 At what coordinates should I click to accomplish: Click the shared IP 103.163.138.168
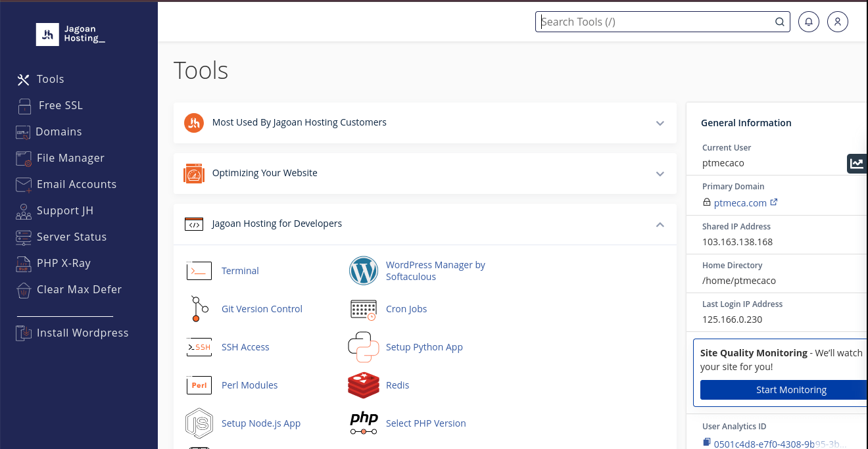(737, 242)
